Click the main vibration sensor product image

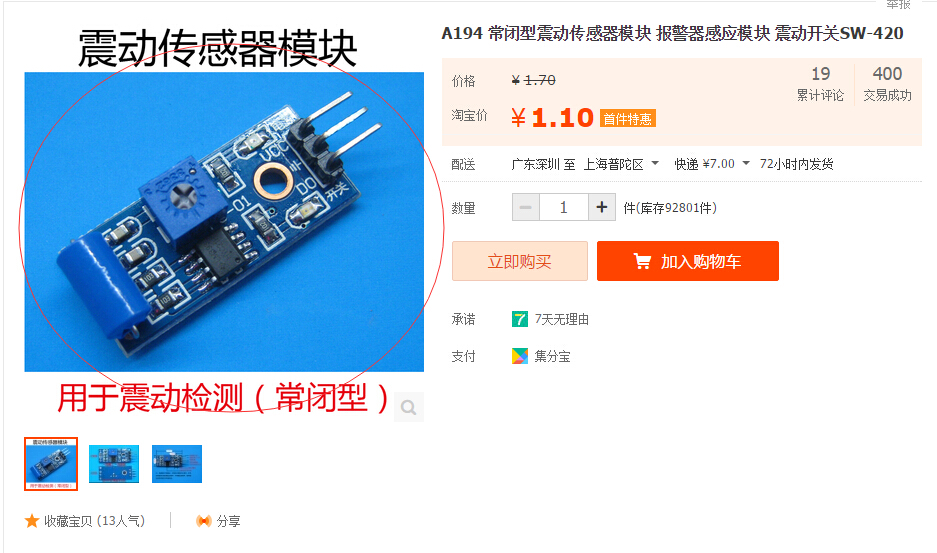point(224,222)
